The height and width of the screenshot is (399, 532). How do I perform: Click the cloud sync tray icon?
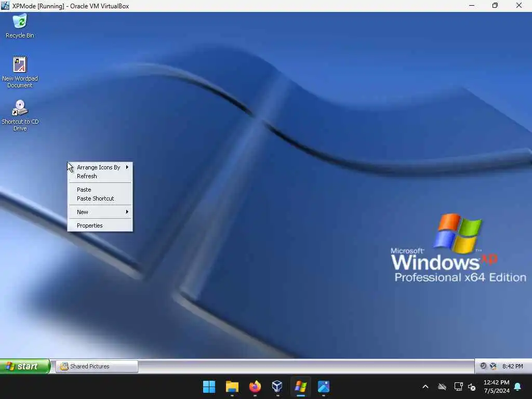442,387
